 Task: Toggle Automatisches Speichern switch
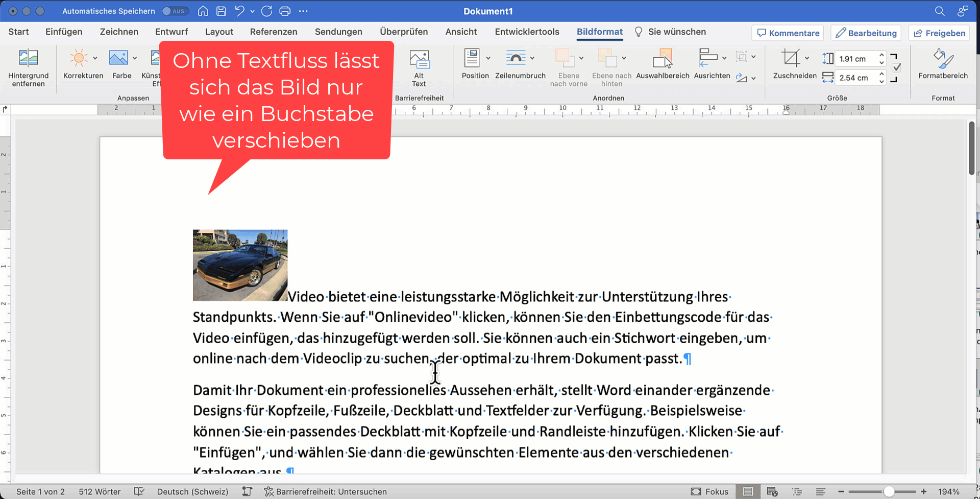pyautogui.click(x=175, y=11)
